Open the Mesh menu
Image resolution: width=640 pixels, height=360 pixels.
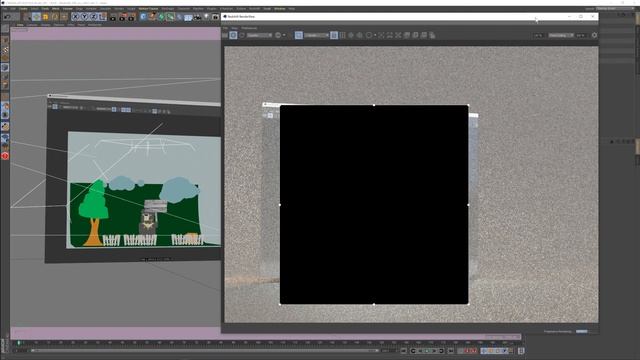55,9
